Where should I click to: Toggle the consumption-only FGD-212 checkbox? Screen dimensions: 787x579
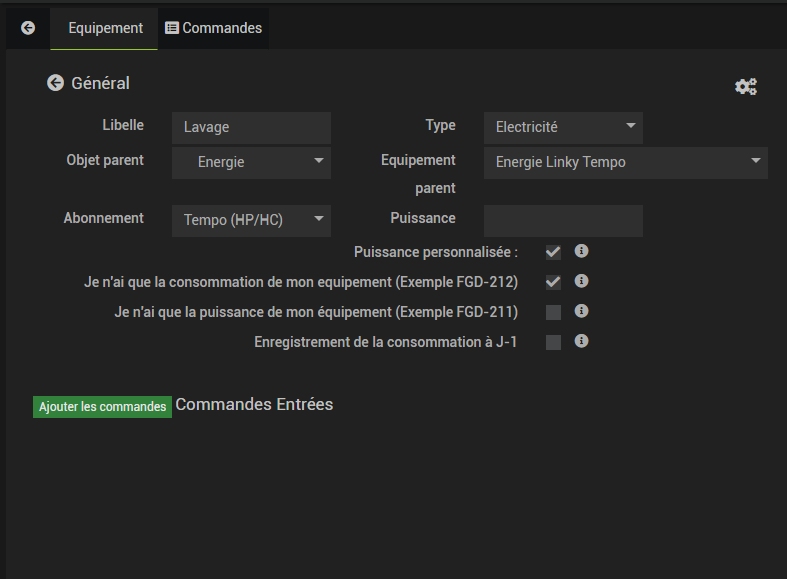click(553, 282)
